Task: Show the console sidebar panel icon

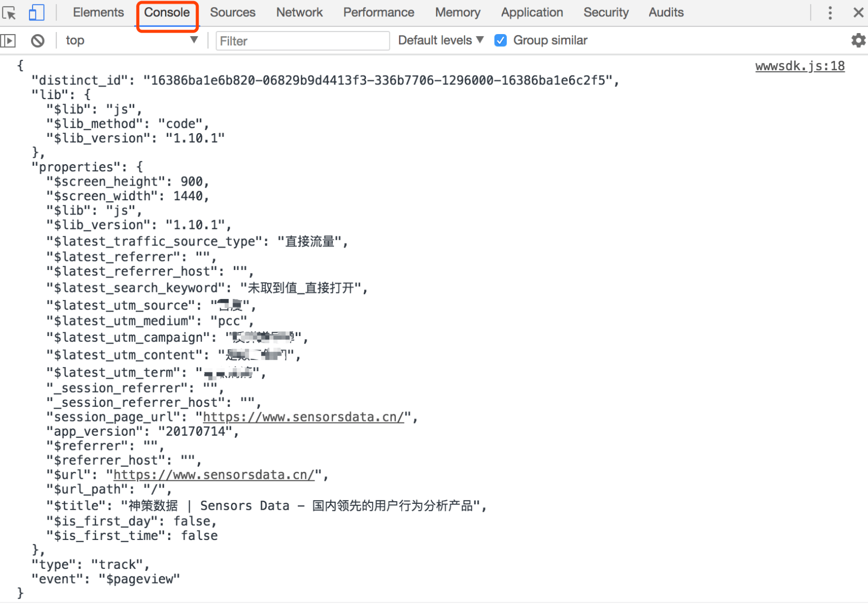Action: coord(8,41)
